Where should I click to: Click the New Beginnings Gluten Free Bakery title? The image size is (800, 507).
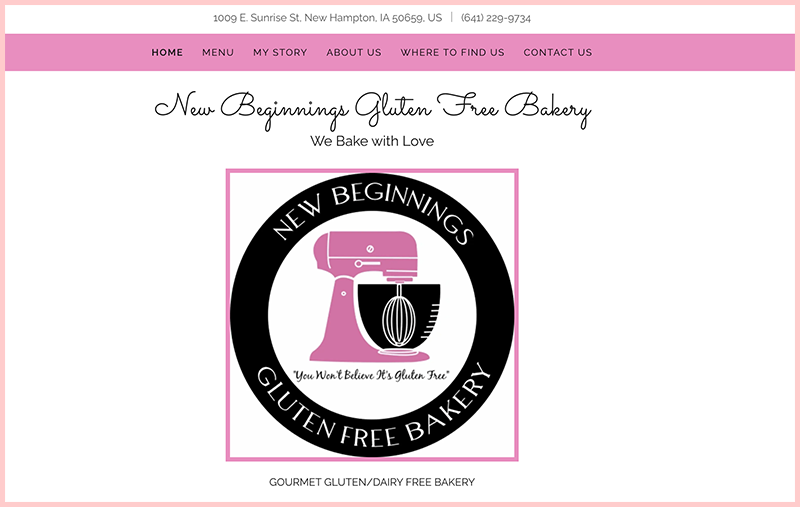[372, 110]
